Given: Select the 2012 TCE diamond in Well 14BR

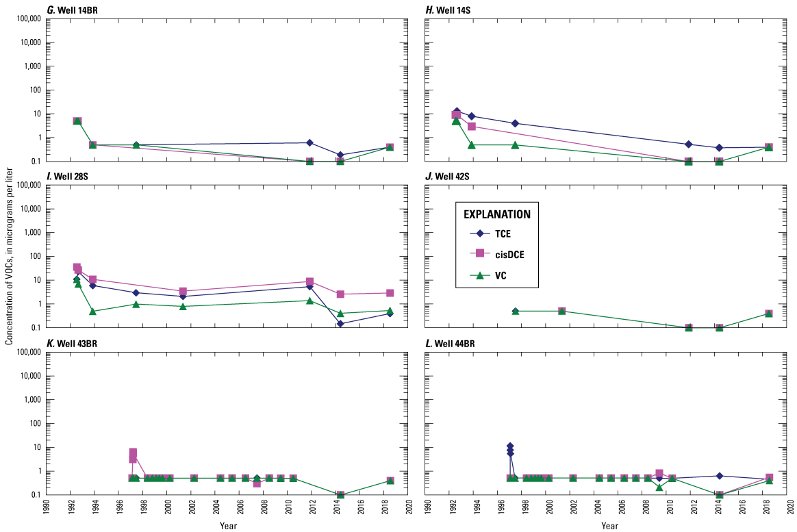Looking at the screenshot, I should click(309, 142).
